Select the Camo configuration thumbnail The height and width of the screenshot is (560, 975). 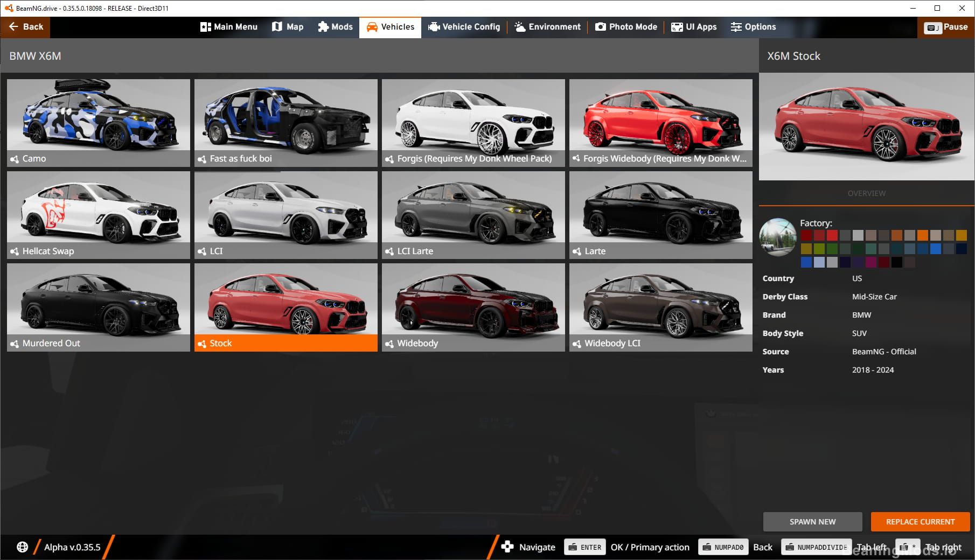(x=99, y=123)
